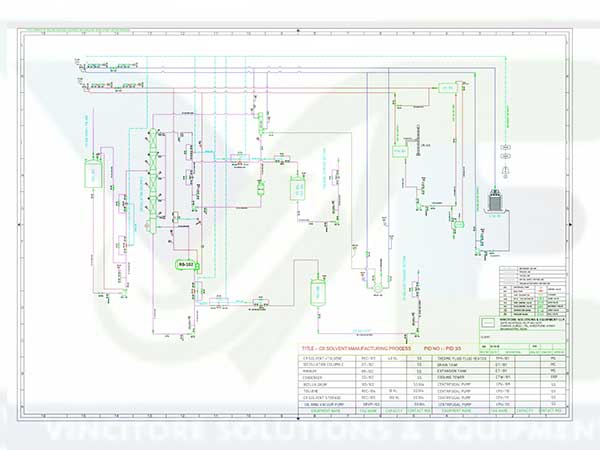Select the 'CX SOLVENT STORAGE' table cell

click(327, 398)
